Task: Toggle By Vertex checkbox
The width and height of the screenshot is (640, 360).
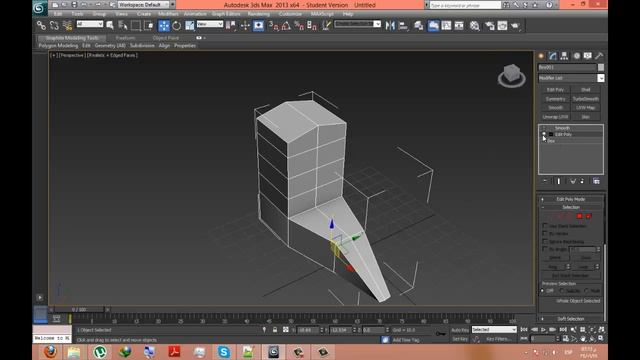Action: (545, 233)
